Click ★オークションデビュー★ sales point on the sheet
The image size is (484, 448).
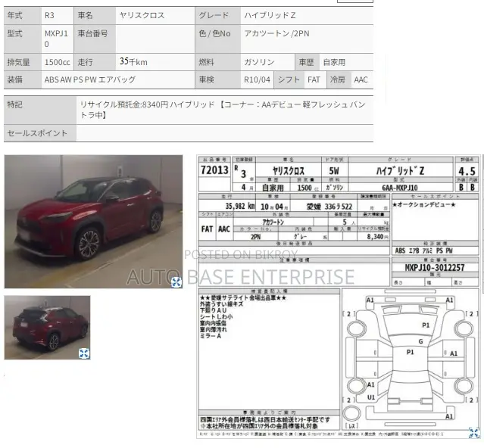coord(424,205)
